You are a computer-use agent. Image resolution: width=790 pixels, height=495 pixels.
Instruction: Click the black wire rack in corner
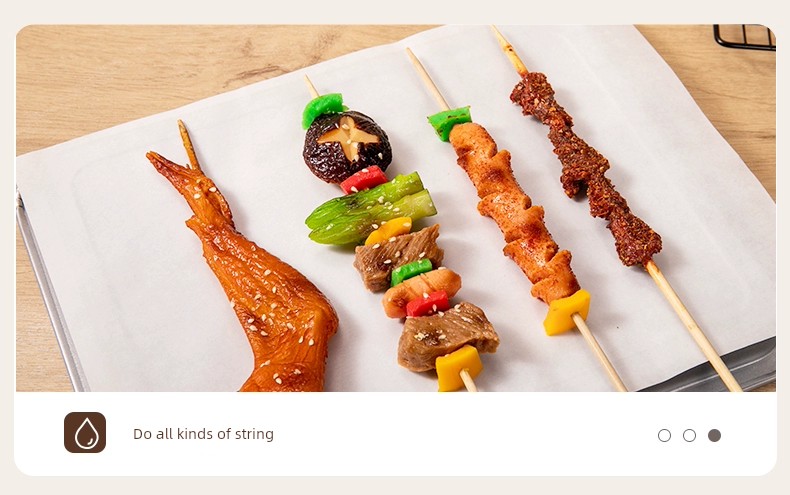point(744,37)
